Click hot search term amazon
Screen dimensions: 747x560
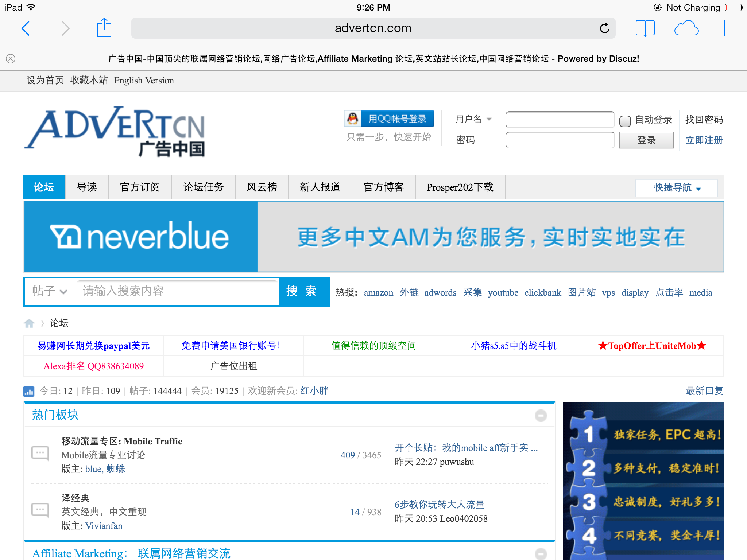(x=379, y=293)
